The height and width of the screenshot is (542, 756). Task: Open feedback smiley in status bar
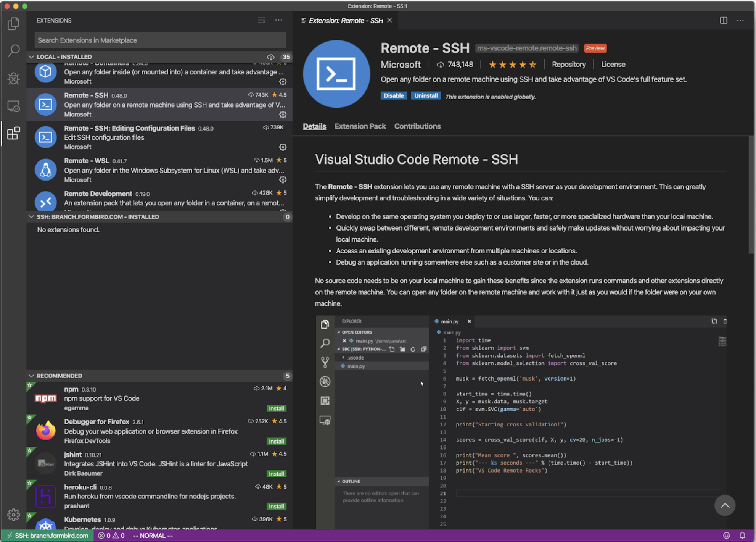point(727,536)
